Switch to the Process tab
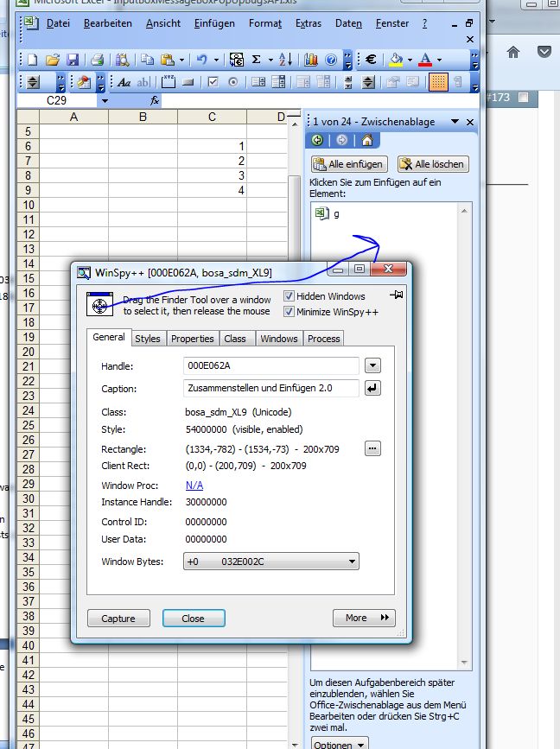The image size is (560, 749). click(323, 339)
